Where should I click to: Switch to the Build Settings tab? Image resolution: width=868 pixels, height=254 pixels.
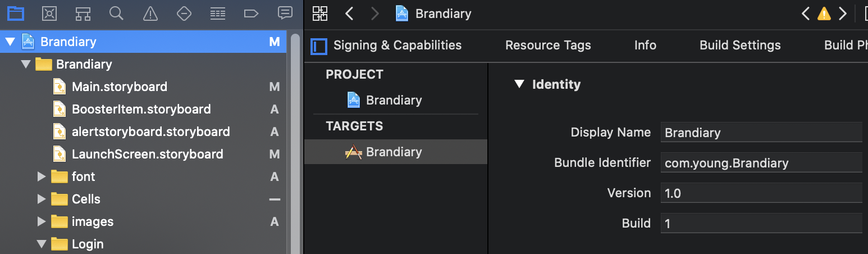coord(740,46)
